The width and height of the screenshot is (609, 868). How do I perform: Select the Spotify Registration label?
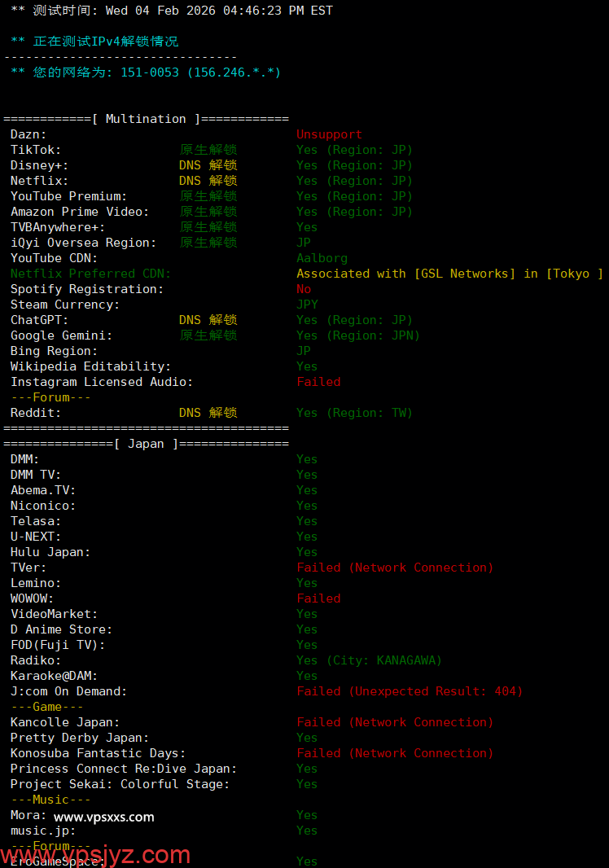pos(87,289)
